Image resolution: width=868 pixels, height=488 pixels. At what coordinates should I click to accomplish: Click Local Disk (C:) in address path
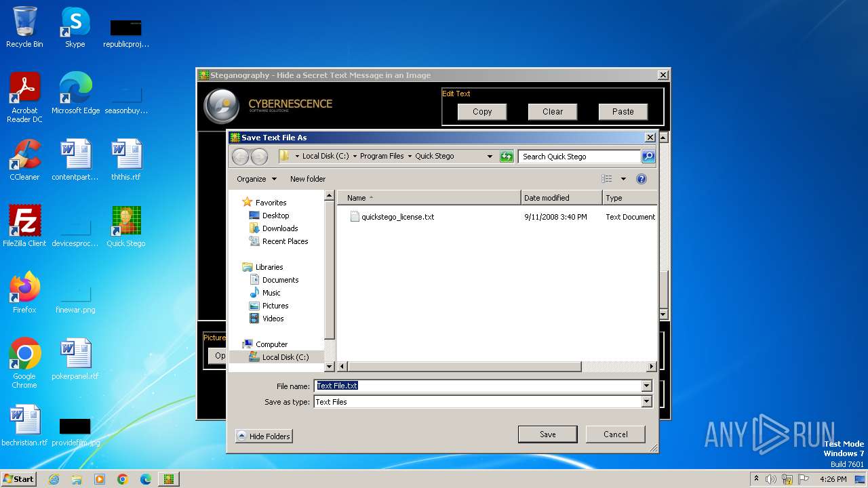325,156
